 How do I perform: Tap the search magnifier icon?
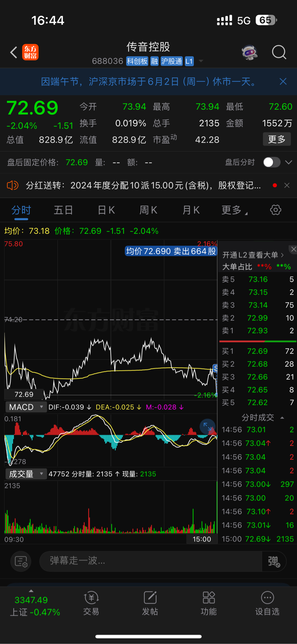tap(279, 52)
